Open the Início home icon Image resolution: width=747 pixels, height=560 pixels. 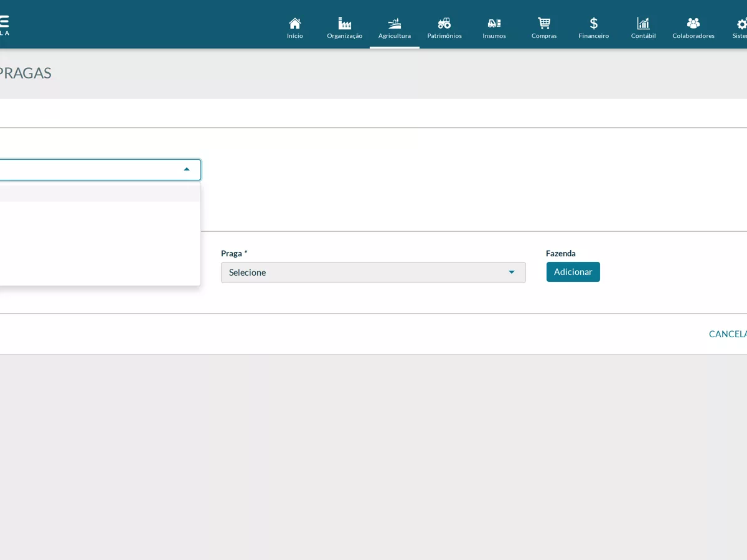[x=295, y=23]
